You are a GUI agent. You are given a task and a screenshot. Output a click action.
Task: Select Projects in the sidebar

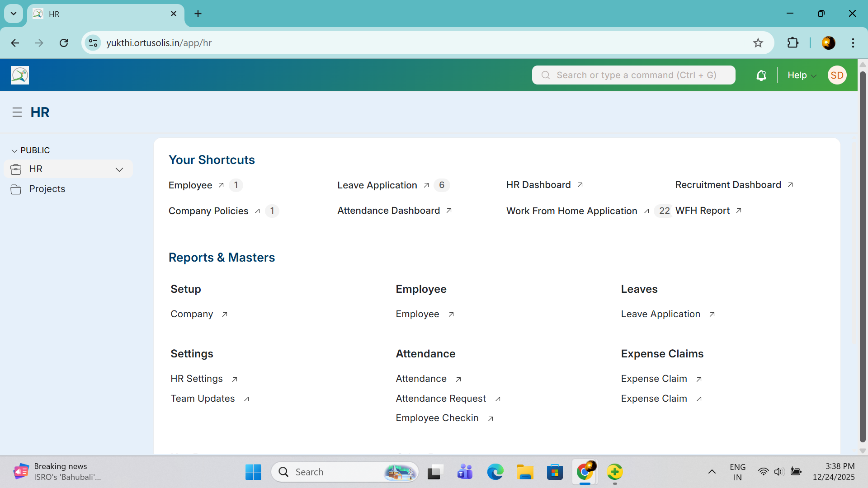(x=47, y=189)
